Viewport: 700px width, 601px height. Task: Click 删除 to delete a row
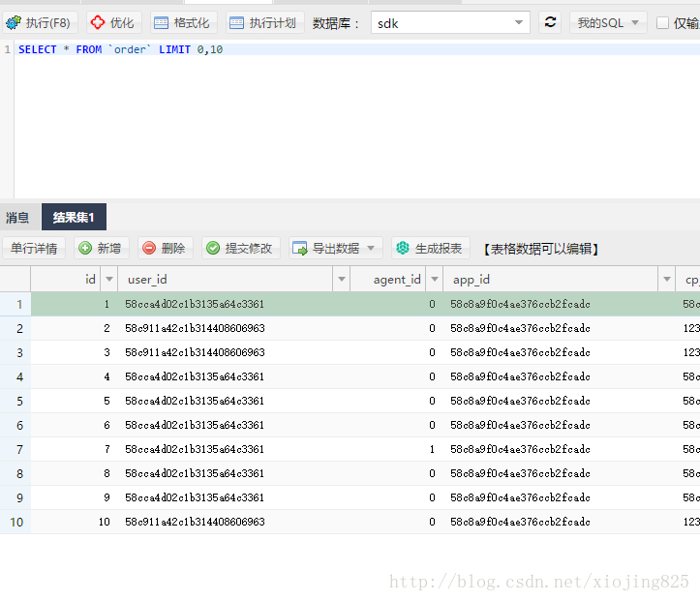[x=166, y=248]
